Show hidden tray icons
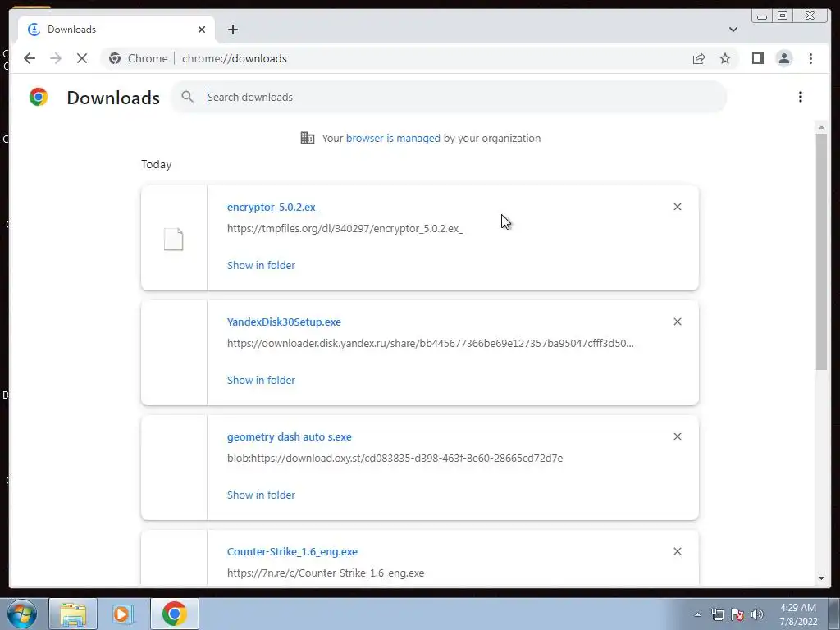The width and height of the screenshot is (840, 630). pos(697,614)
